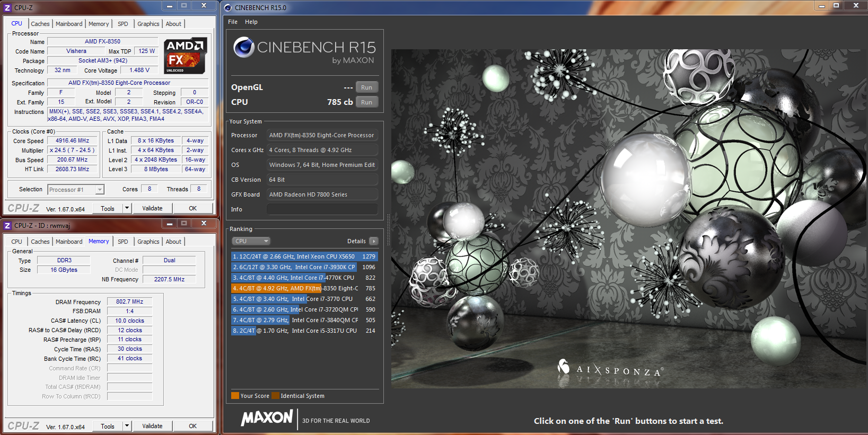Click the Core Speed value 4916.46 MHz
868x435 pixels.
coord(73,140)
